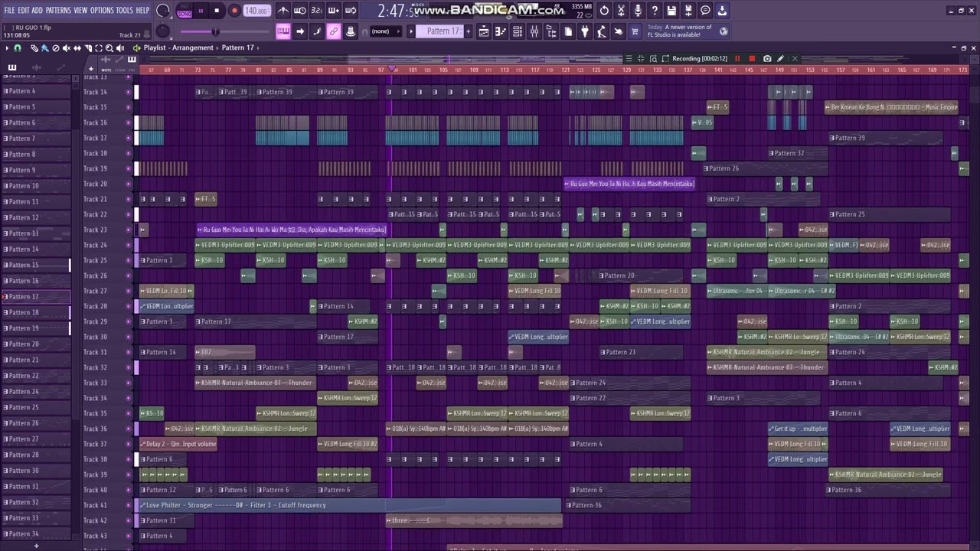Mute Track 33 using its green dot
Screen dimensions: 980x551
click(x=129, y=383)
